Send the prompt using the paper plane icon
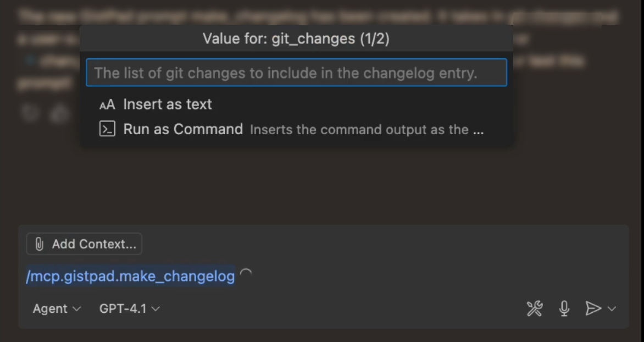The height and width of the screenshot is (342, 644). 592,308
